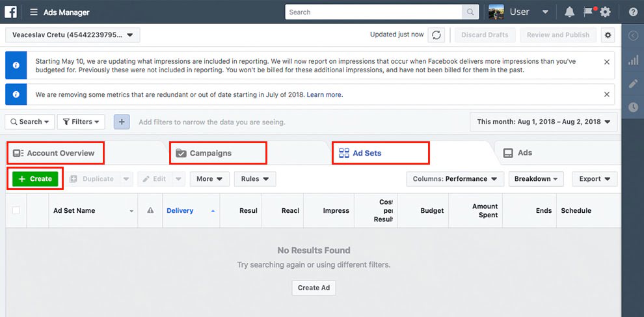Click the Facebook logo icon

pos(10,12)
